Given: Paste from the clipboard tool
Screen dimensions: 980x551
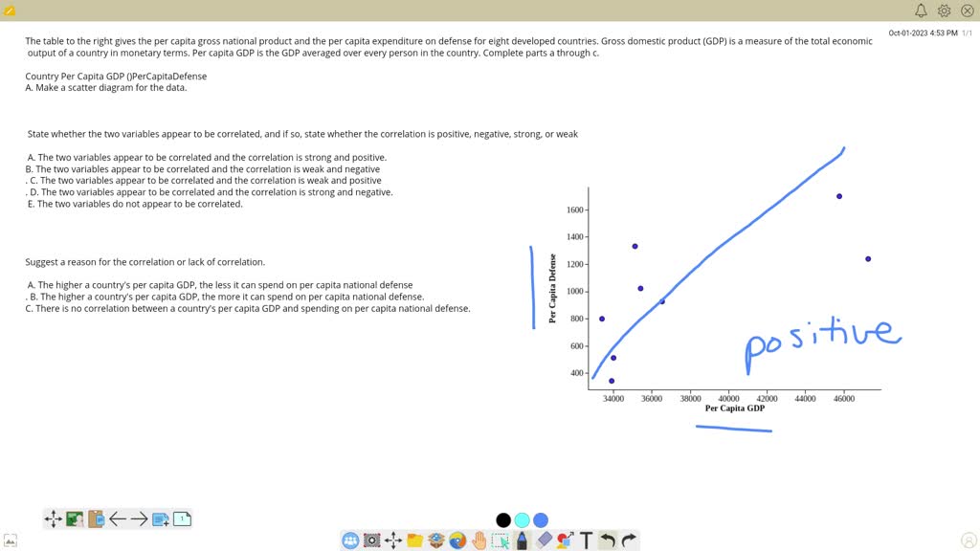Looking at the screenshot, I should coord(94,518).
